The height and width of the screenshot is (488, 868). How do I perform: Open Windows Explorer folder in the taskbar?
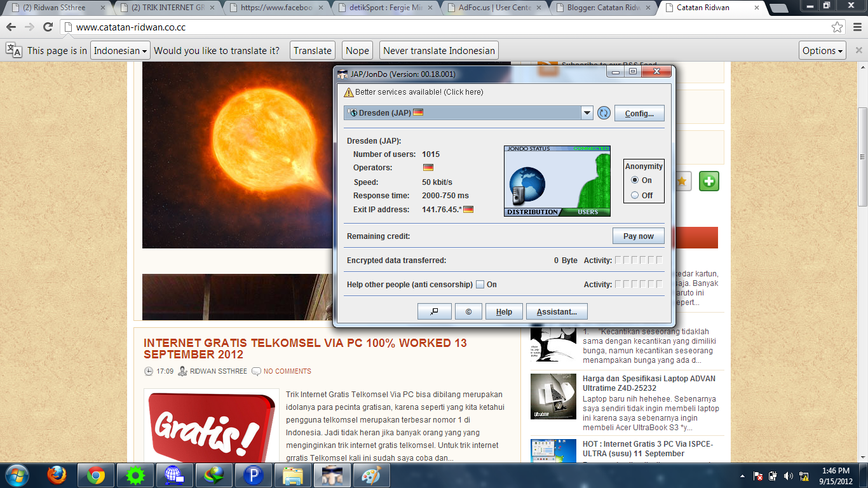tap(292, 475)
